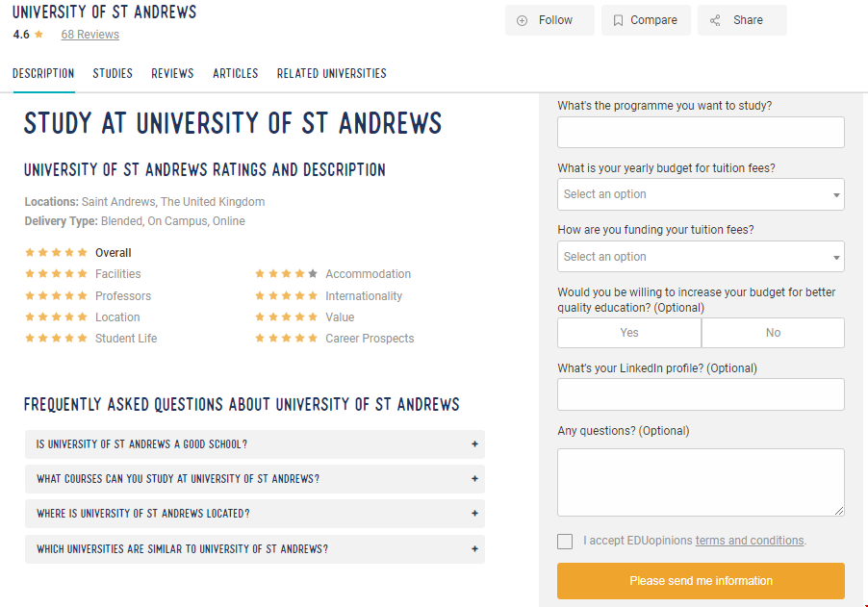Screen dimensions: 868x607
Task: Click the LinkedIn profile input field
Action: pyautogui.click(x=701, y=394)
